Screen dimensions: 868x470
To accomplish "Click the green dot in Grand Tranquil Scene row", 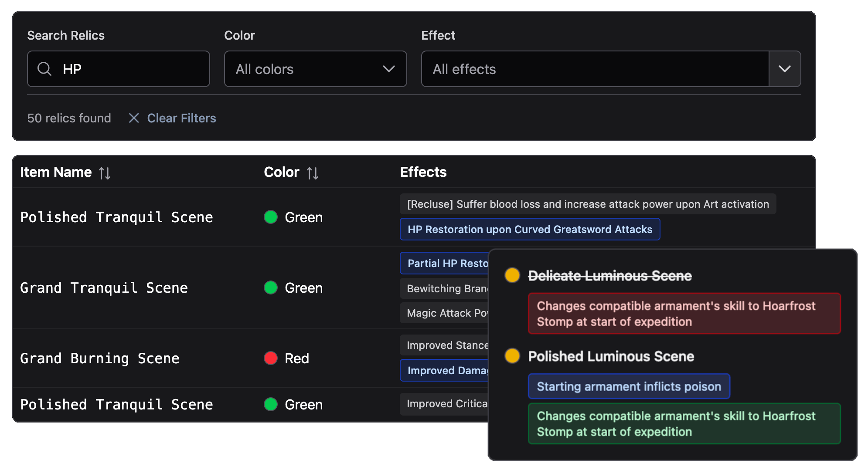I will click(271, 287).
